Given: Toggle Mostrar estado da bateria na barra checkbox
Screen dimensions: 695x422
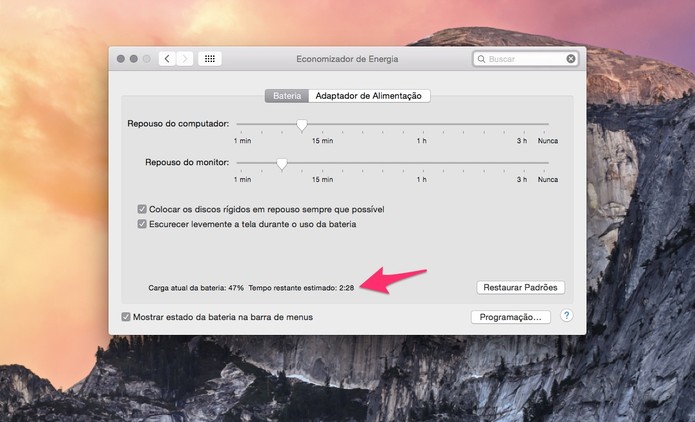Looking at the screenshot, I should [126, 317].
